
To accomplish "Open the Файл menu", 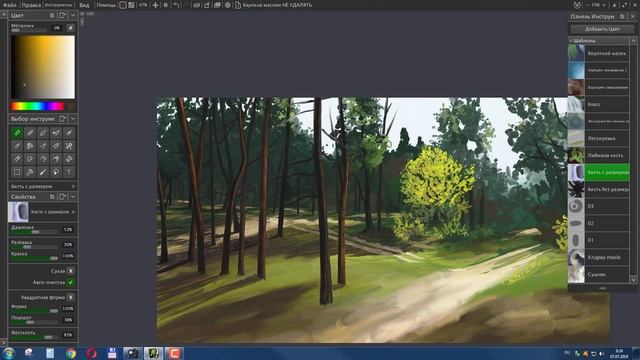I will [x=9, y=5].
